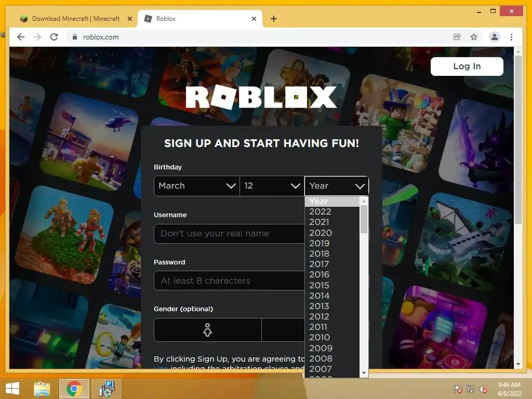This screenshot has width=532, height=399.
Task: Select the Roblox tab
Action: tap(200, 19)
